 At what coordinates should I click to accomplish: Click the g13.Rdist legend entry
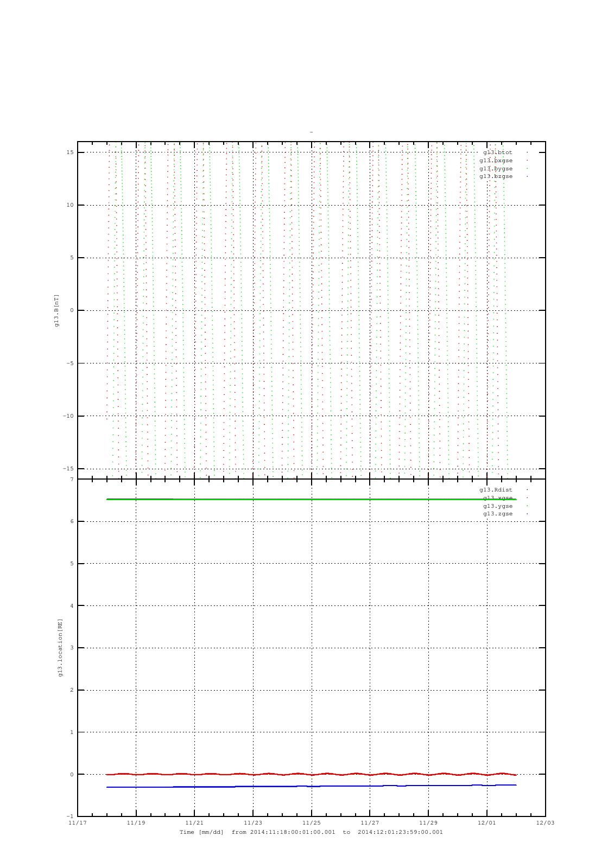click(x=496, y=490)
